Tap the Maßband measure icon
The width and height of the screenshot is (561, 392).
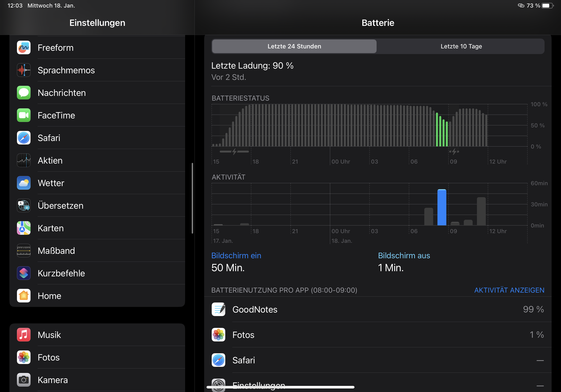coord(24,251)
